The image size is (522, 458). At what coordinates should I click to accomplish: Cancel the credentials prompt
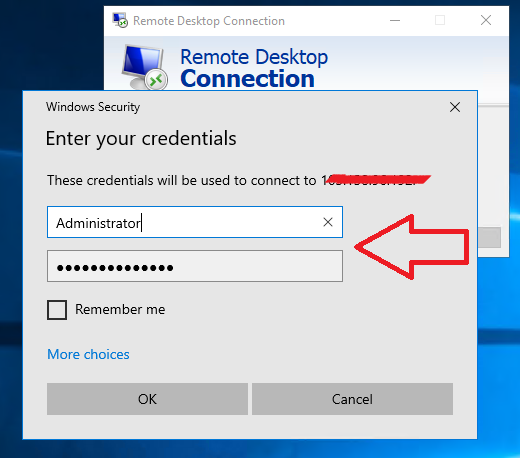point(352,399)
